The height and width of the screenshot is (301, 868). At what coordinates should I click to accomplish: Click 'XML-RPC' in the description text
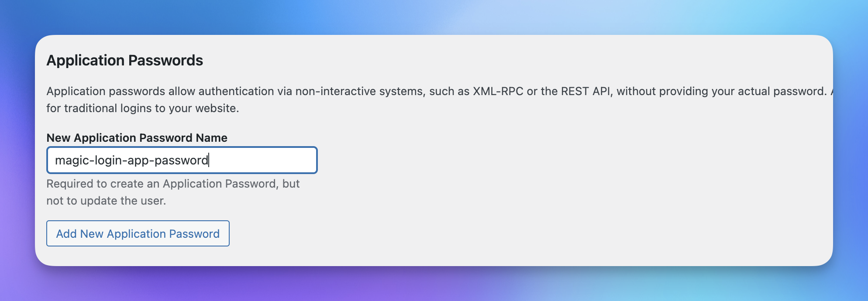point(498,91)
